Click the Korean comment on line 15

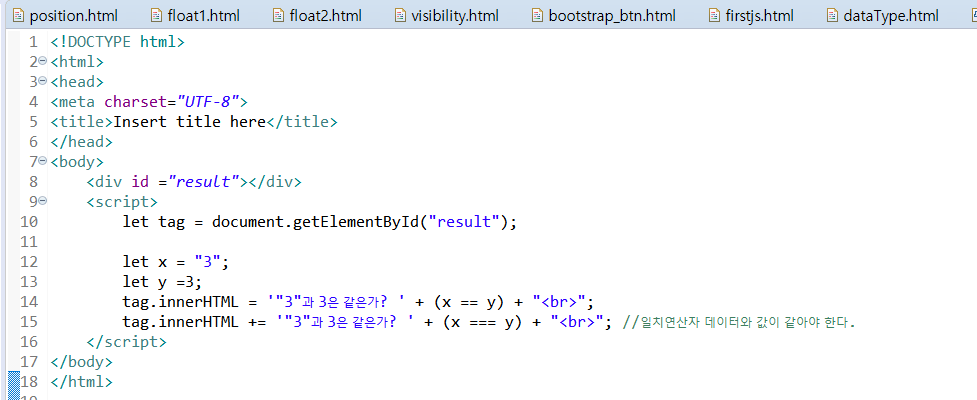click(x=740, y=323)
